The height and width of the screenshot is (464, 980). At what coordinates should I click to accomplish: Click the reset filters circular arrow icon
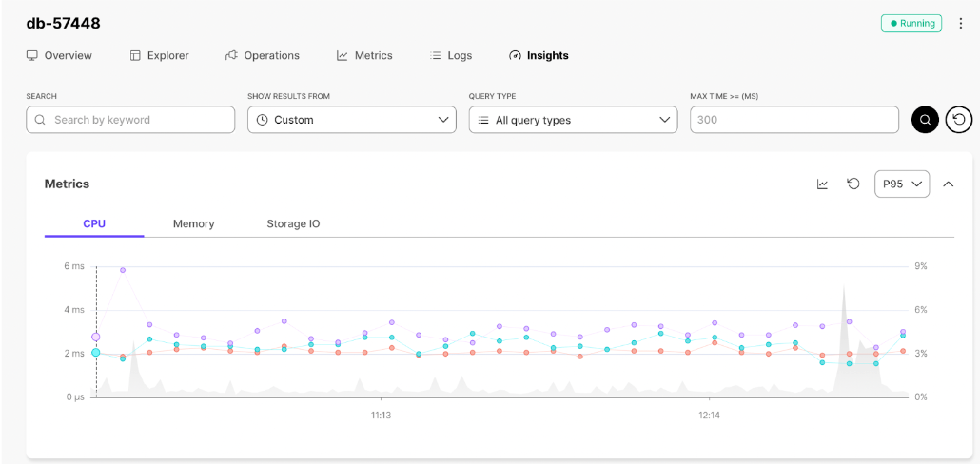click(x=958, y=120)
